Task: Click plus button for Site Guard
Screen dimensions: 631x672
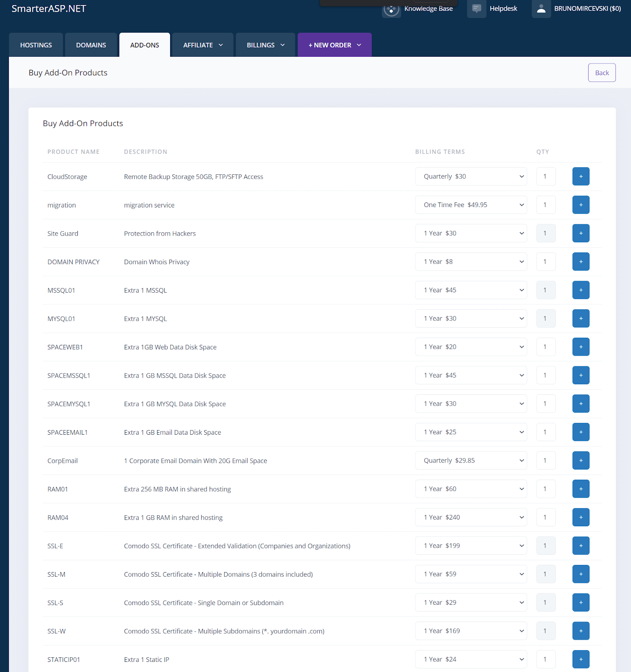Action: coord(581,233)
